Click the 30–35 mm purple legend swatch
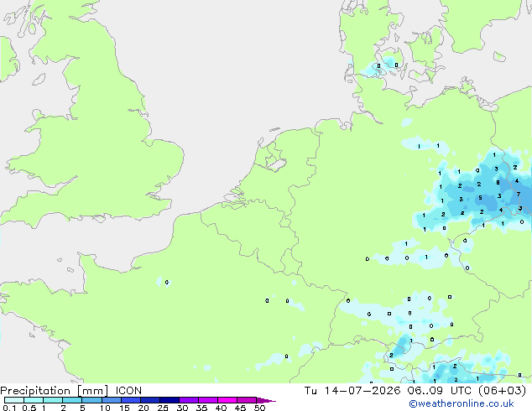 point(188,400)
